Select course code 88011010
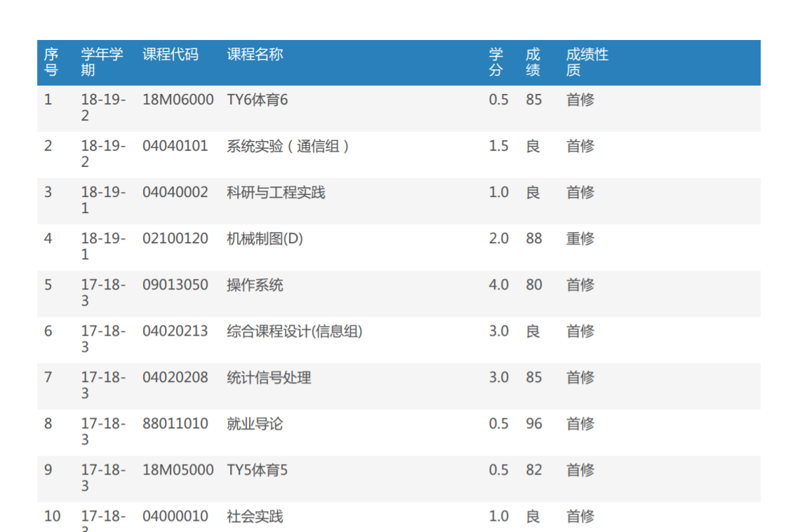Viewport: 804px width, 532px height. pos(175,424)
